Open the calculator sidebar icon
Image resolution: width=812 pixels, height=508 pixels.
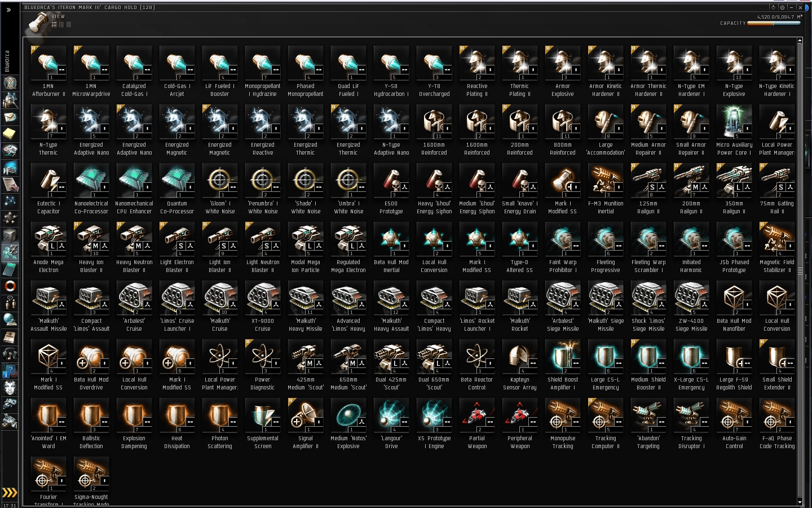click(10, 269)
